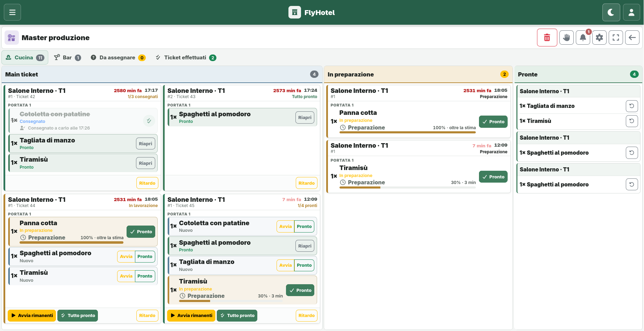Screen dimensions: 644x331
Task: Mark Panna cotta ready in Ticket 44
Action: (141, 231)
